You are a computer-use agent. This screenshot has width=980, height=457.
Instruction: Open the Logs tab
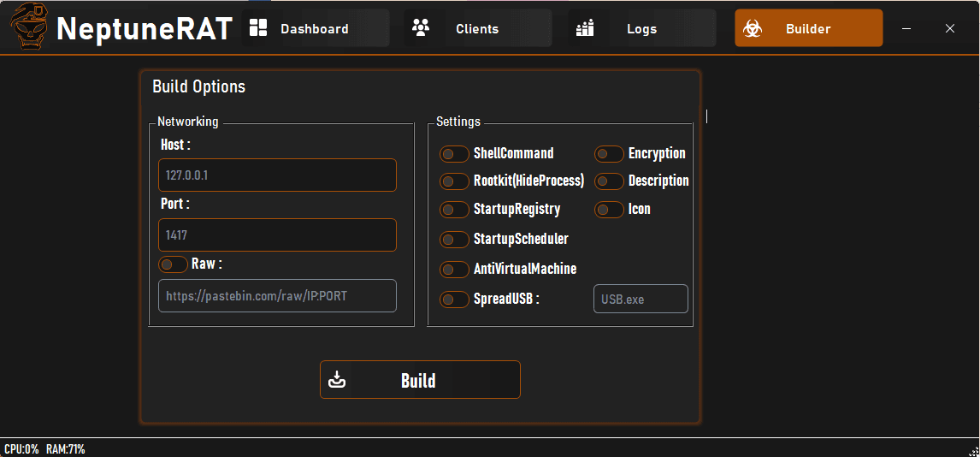[642, 28]
